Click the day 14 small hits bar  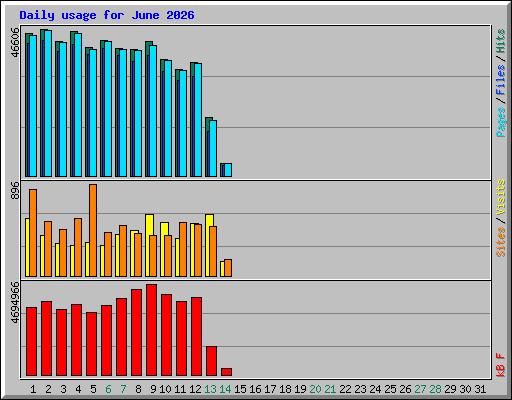[x=222, y=170]
